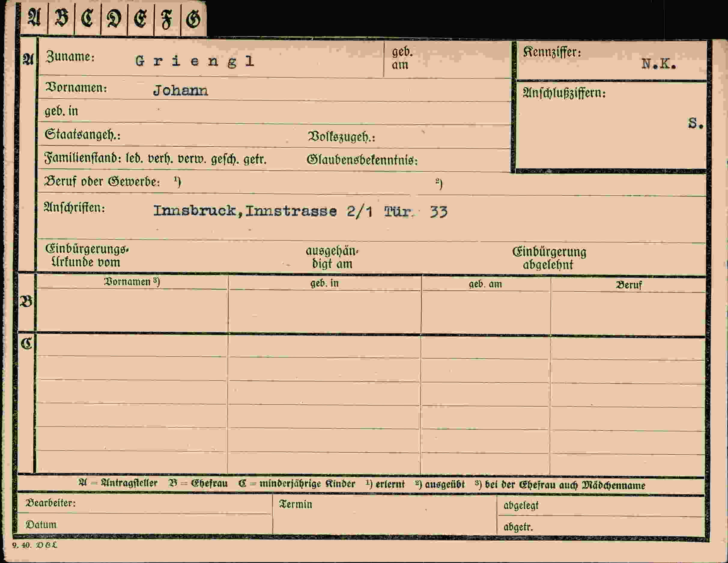Click the address 'Innsbruck, Innstrasse 2/1'
Viewport: 728px width, 563px height.
tap(263, 211)
